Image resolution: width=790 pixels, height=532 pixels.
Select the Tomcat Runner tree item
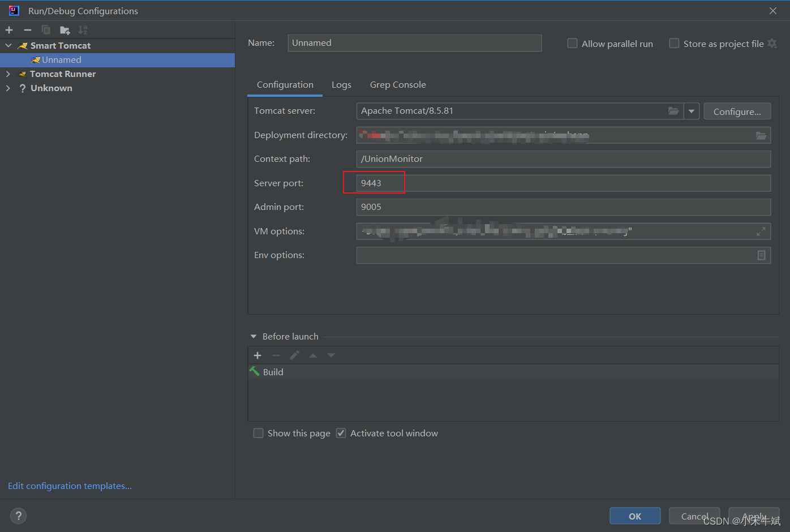click(x=117, y=74)
